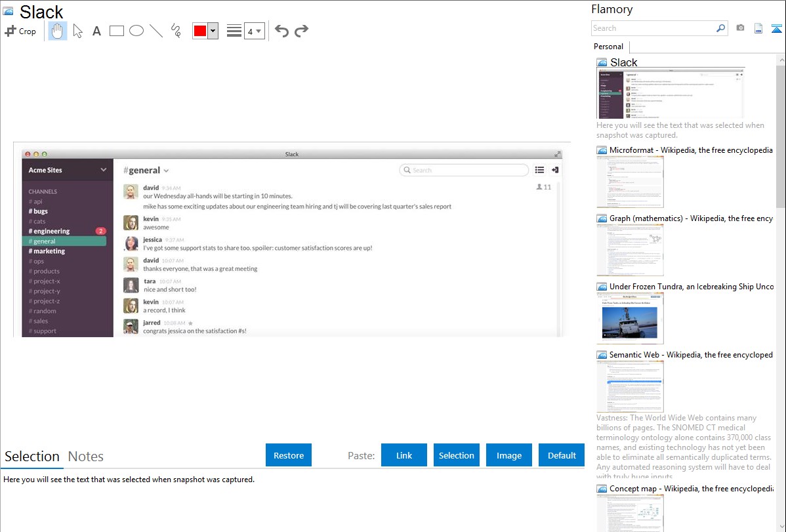Click jessica's avatar in the chat

click(131, 243)
